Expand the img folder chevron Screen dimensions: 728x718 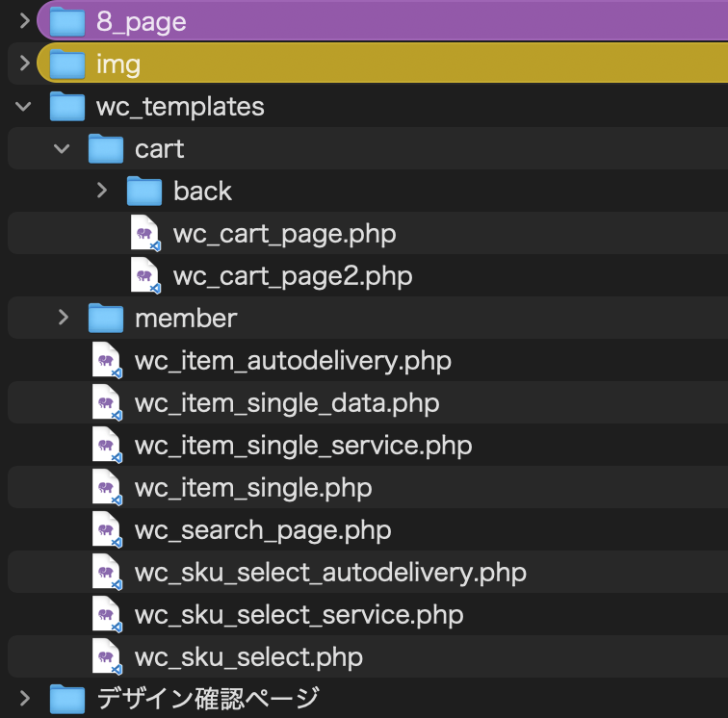click(x=25, y=64)
